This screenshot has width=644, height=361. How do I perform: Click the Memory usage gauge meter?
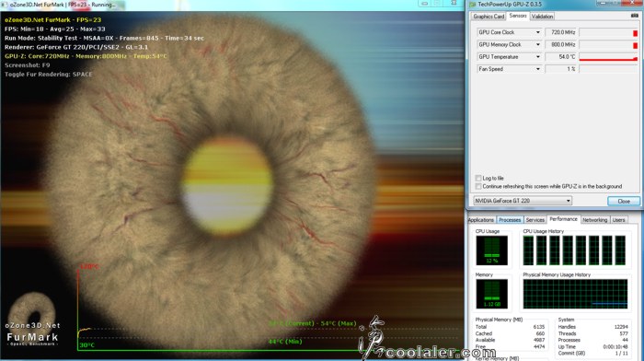[491, 294]
